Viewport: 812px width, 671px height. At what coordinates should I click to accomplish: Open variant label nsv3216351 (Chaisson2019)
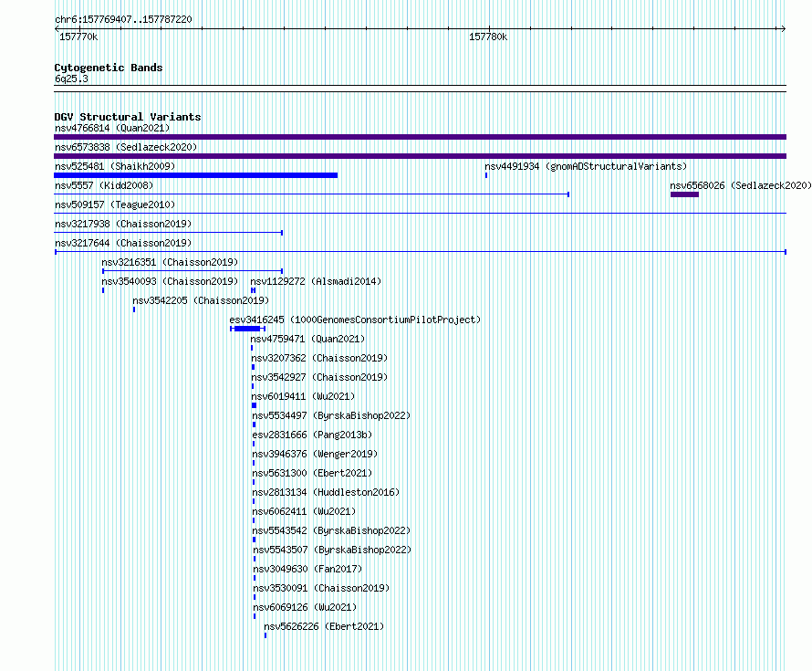tap(170, 262)
